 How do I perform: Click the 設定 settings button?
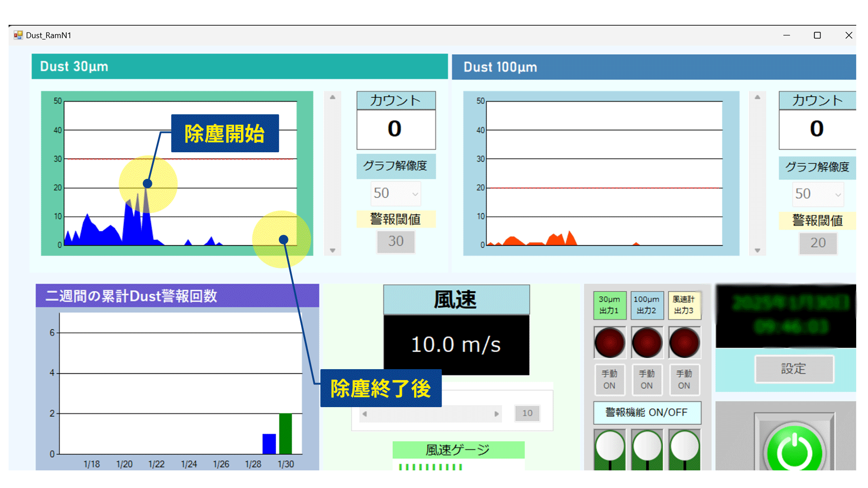click(x=794, y=369)
